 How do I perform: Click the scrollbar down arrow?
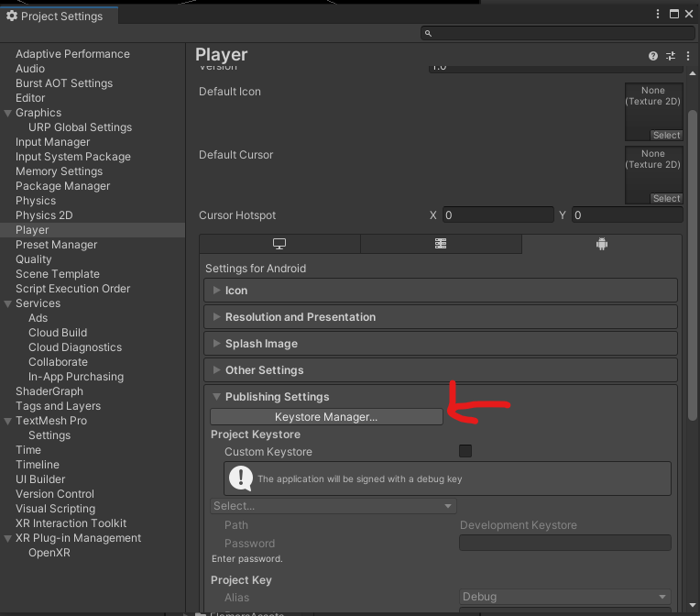click(x=693, y=605)
